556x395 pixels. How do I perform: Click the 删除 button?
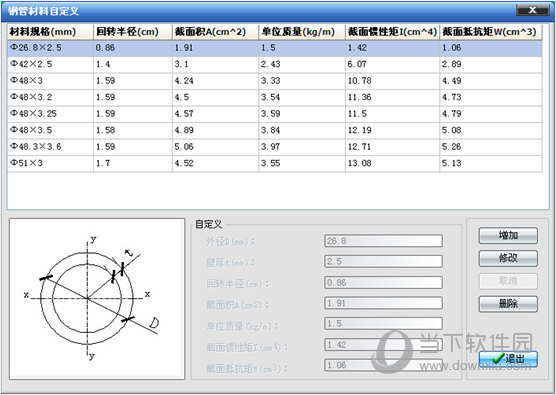point(508,304)
